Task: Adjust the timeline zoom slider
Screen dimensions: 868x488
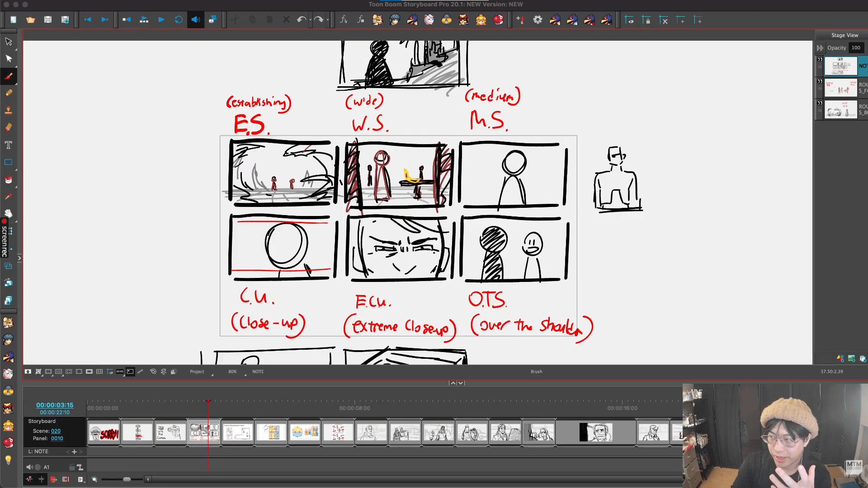Action: 127,479
